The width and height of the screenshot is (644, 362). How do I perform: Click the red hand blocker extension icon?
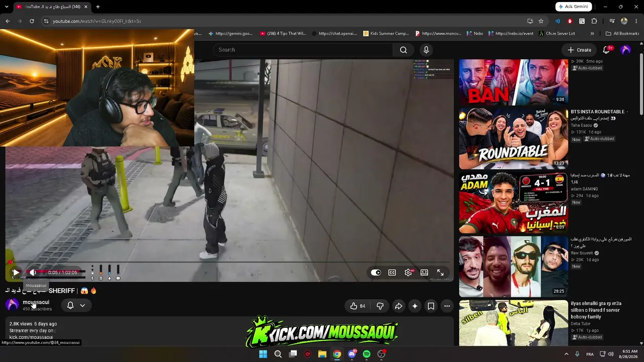click(x=570, y=21)
